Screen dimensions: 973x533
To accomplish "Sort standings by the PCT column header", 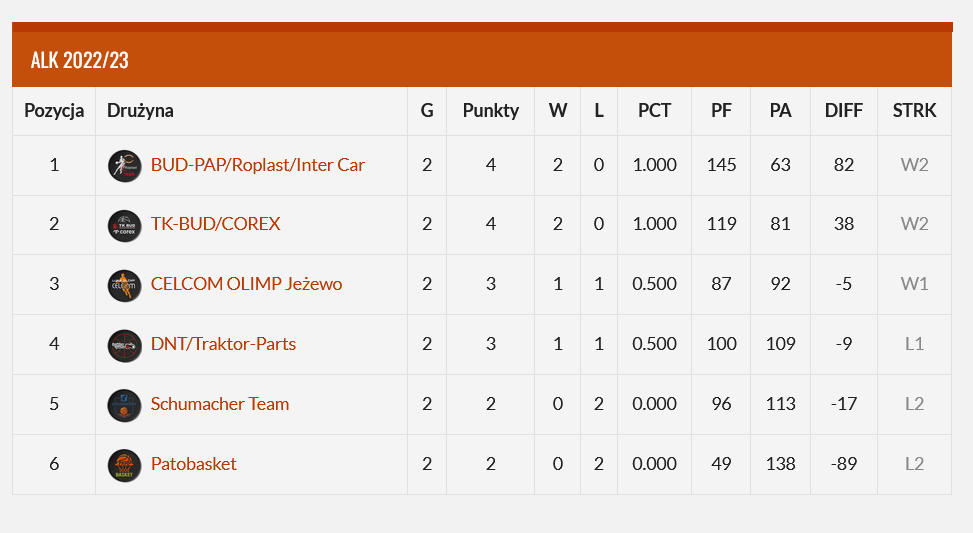I will tap(654, 110).
